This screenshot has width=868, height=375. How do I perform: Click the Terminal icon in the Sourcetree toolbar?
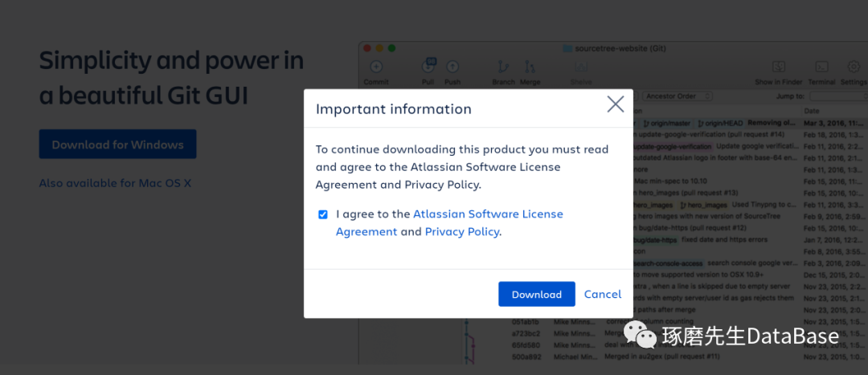pyautogui.click(x=822, y=67)
